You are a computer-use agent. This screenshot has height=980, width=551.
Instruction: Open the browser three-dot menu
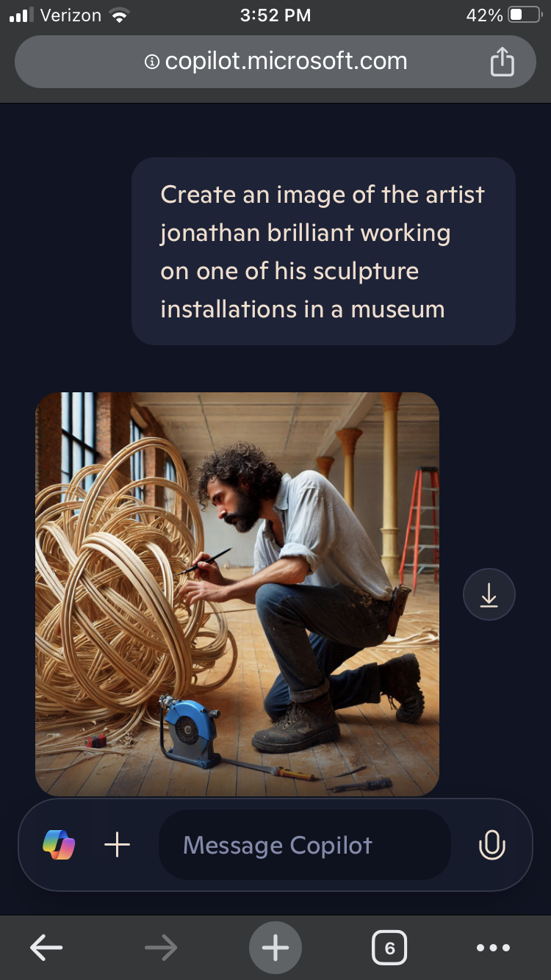click(x=493, y=948)
